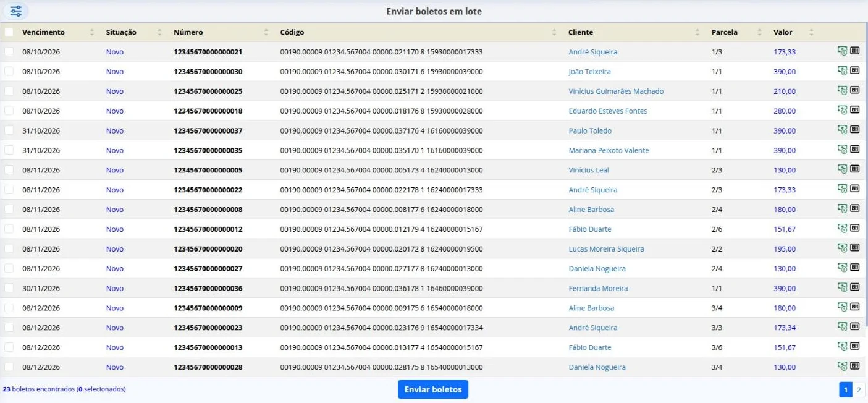Click green money icon for Lucas Moreira Siqueira
This screenshot has width=868, height=403.
tap(842, 248)
